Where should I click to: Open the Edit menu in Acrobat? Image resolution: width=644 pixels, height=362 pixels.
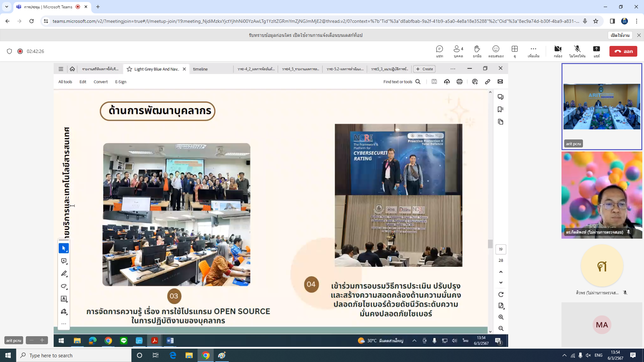[83, 82]
